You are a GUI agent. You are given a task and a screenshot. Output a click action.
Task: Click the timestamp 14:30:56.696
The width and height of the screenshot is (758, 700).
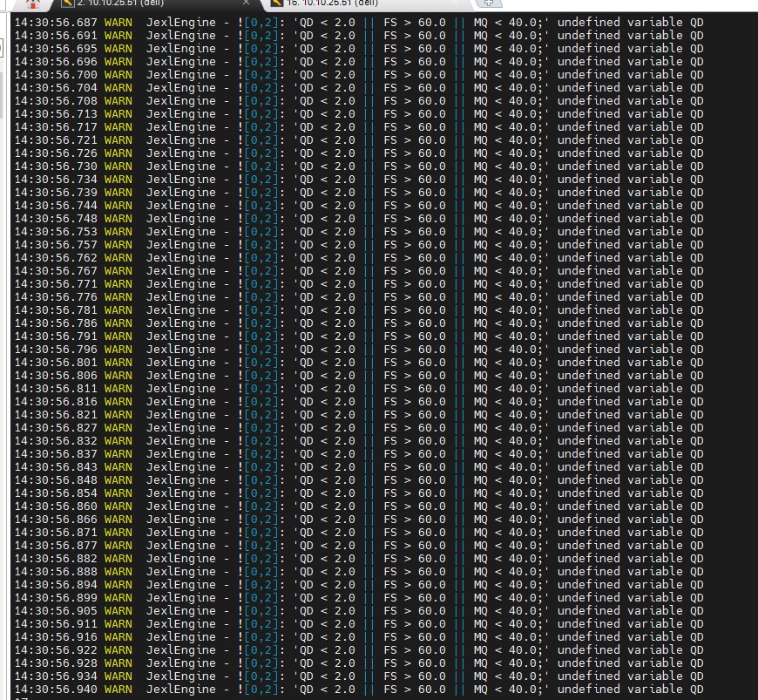[x=56, y=61]
